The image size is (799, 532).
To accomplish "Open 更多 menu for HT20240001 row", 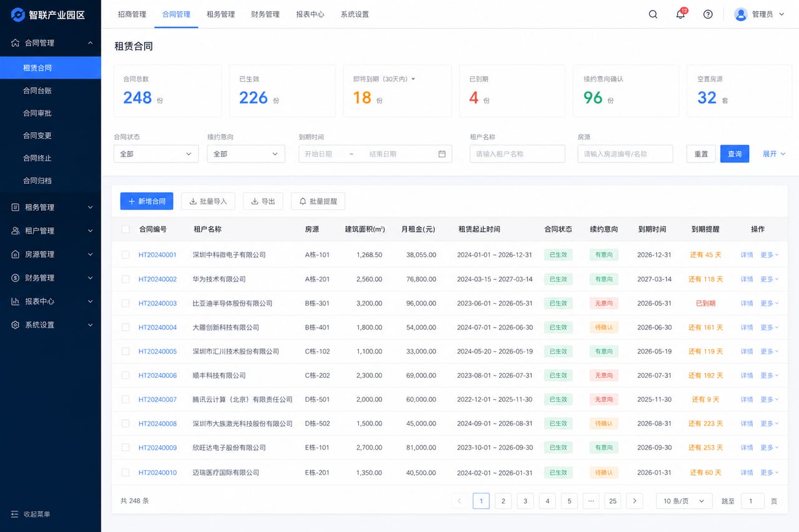I will pos(770,255).
